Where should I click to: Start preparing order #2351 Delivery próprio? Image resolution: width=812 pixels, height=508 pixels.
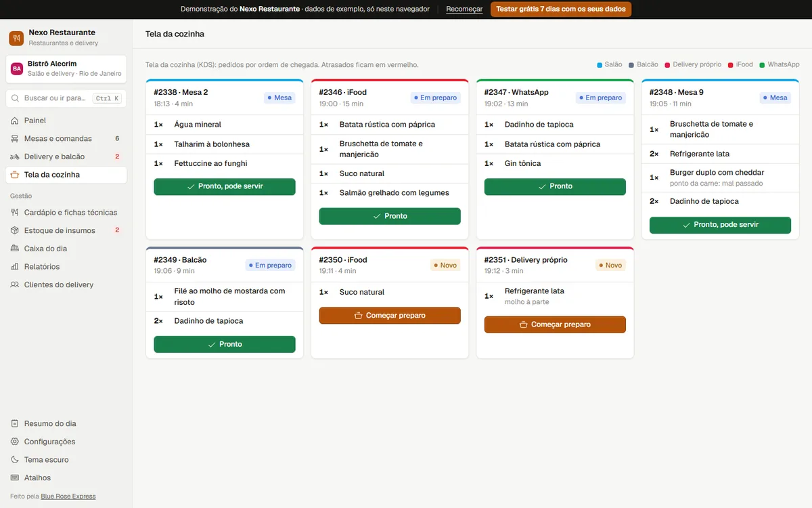555,324
